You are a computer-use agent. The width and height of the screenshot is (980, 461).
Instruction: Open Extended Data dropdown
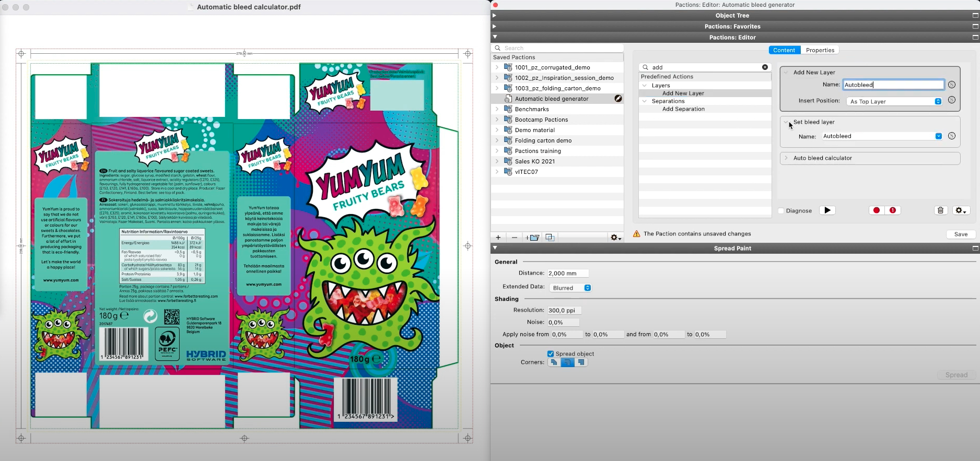[x=570, y=288]
